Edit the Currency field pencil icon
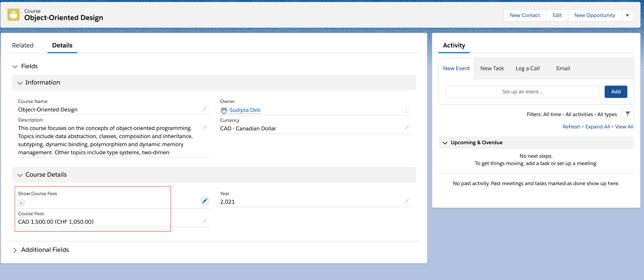This screenshot has height=280, width=644. pyautogui.click(x=407, y=128)
